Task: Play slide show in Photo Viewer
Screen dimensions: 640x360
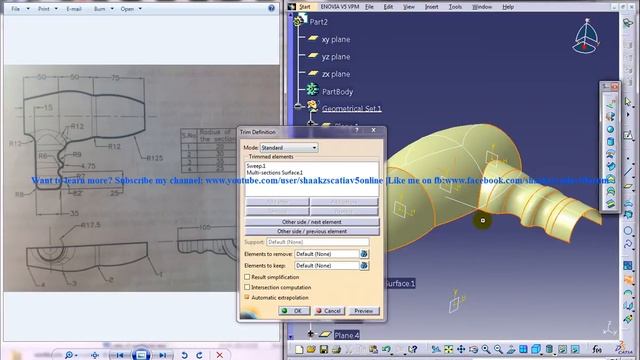Action: click(x=141, y=355)
